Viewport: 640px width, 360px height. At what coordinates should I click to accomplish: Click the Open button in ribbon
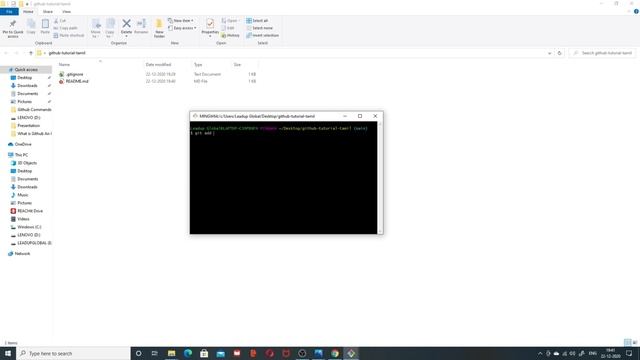(x=230, y=20)
